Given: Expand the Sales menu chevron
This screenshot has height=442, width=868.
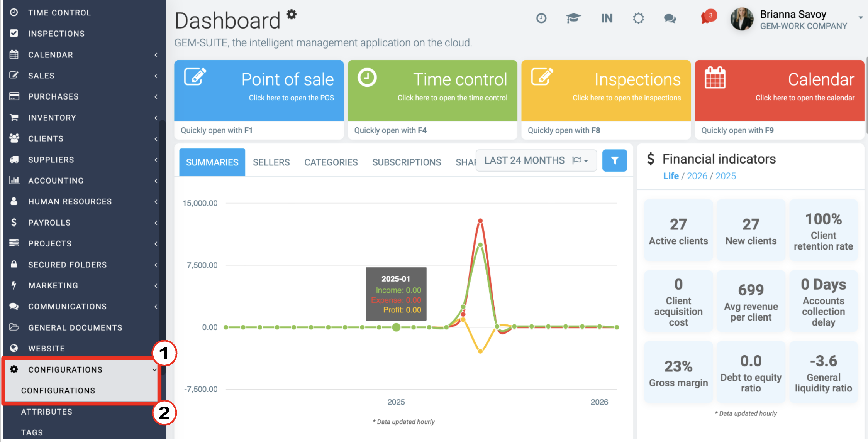Looking at the screenshot, I should click(x=156, y=76).
